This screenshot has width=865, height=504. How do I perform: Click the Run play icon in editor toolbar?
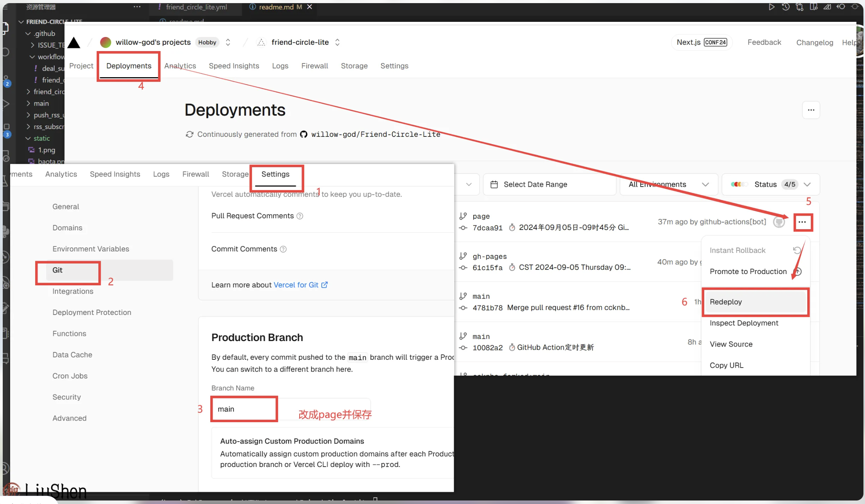(771, 7)
